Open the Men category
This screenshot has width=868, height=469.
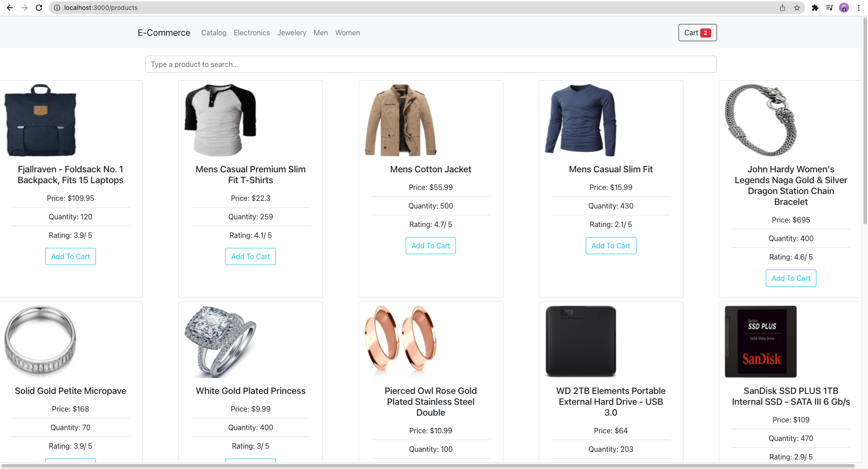pos(321,33)
